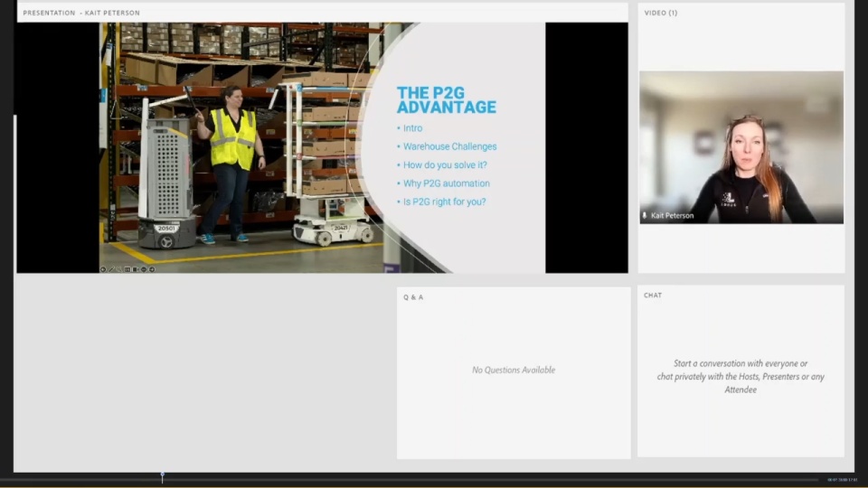868x488 pixels.
Task: Click 'THE P2G ADVANTAGE' slide heading
Action: click(x=446, y=100)
